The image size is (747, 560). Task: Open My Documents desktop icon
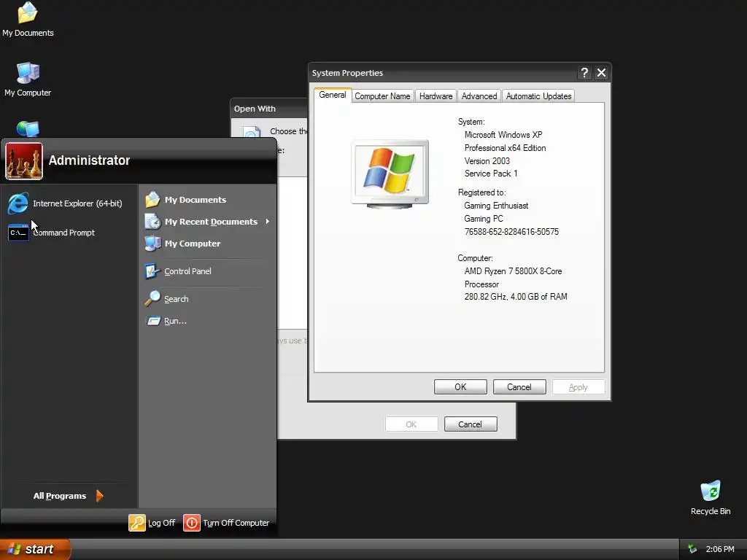click(x=28, y=20)
